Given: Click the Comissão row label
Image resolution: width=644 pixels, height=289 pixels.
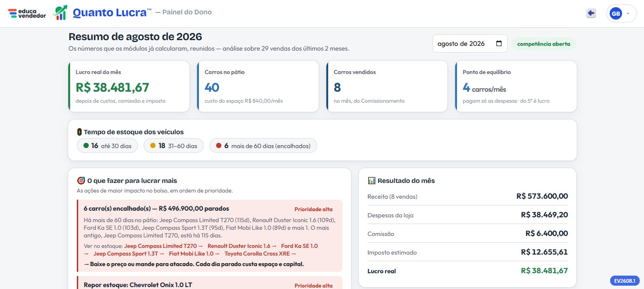Looking at the screenshot, I should (x=381, y=234).
